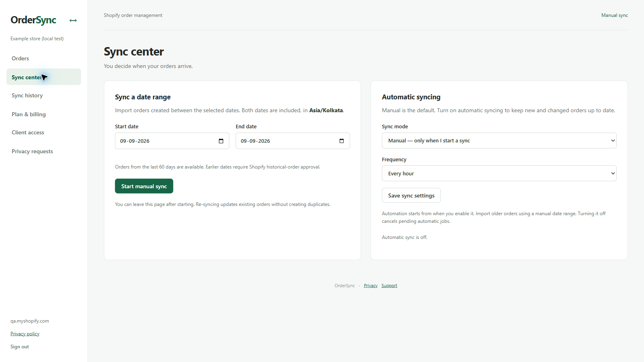Open the Start date calendar picker icon
The height and width of the screenshot is (362, 644).
pyautogui.click(x=221, y=141)
